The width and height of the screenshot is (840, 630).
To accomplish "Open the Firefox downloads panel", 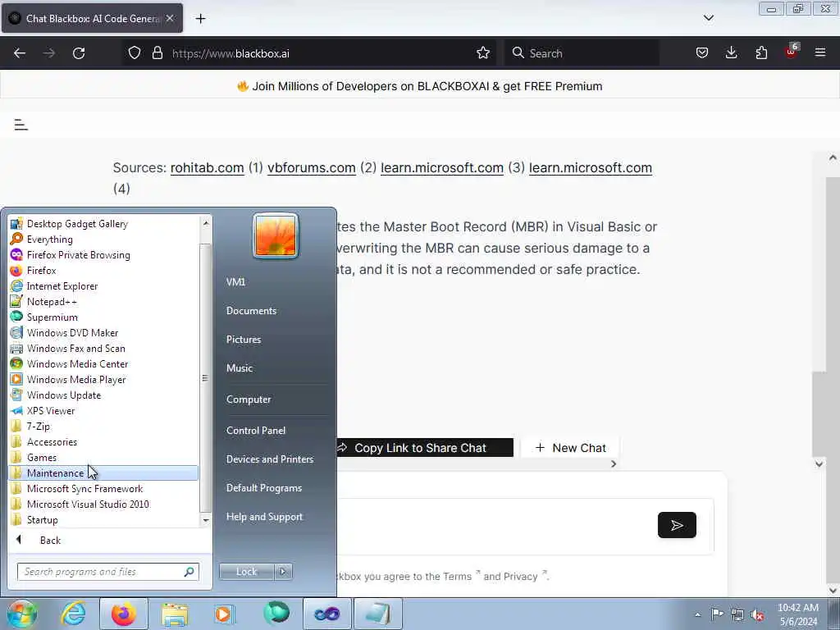I will (x=731, y=53).
